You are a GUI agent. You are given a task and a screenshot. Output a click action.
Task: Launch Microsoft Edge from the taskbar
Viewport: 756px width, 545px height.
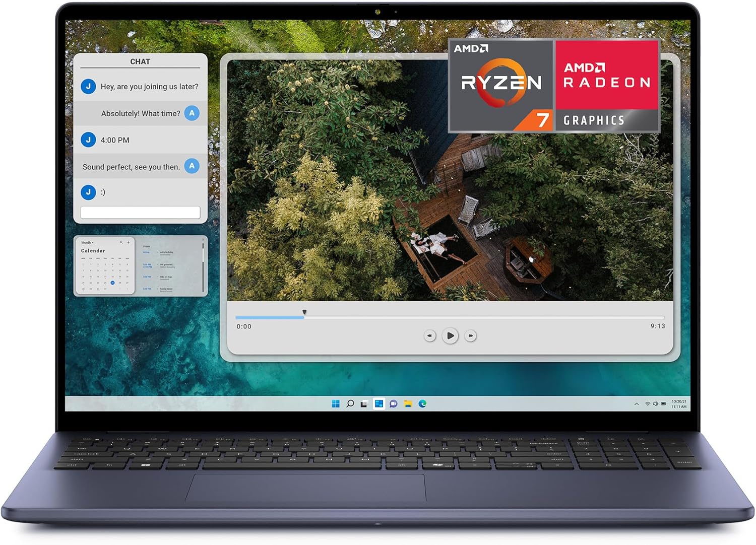[x=423, y=403]
